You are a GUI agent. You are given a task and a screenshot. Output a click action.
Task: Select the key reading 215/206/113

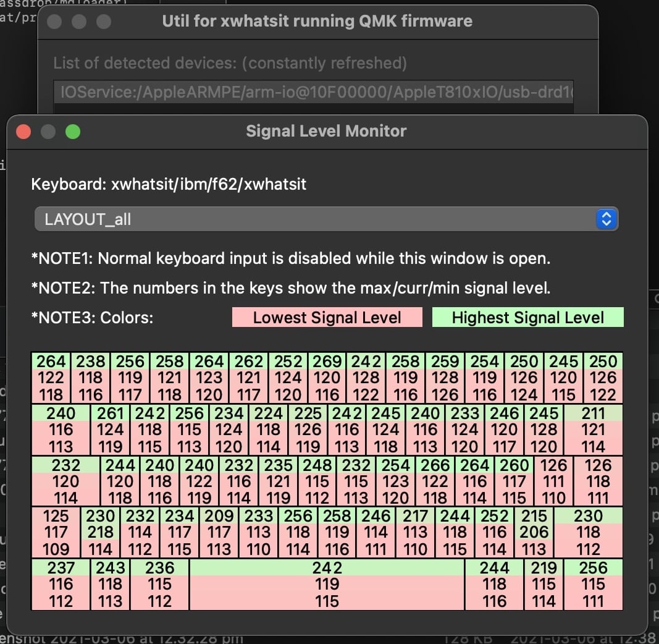click(534, 532)
